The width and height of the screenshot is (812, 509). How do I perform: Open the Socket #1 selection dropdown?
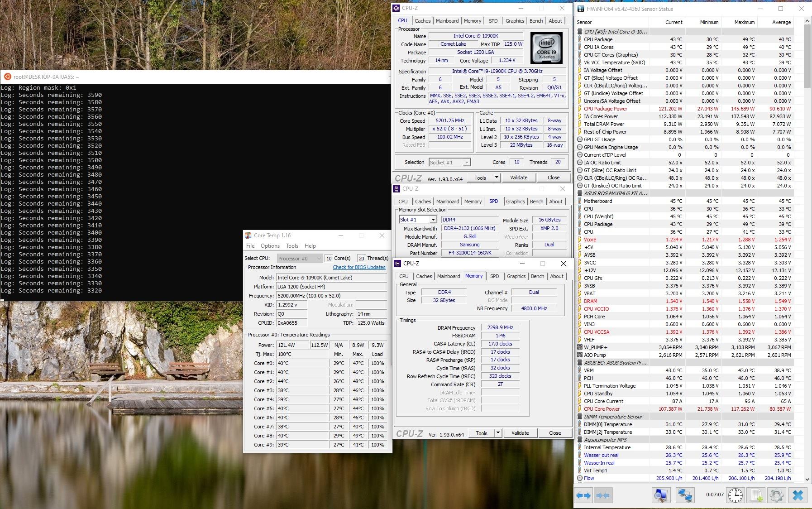coord(467,162)
